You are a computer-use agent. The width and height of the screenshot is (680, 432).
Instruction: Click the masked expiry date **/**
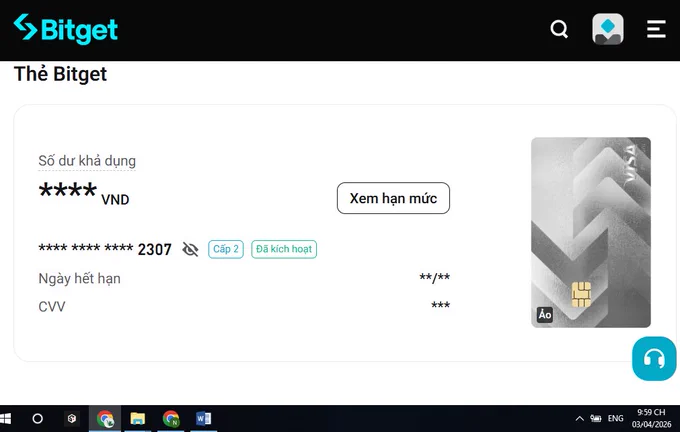click(435, 278)
